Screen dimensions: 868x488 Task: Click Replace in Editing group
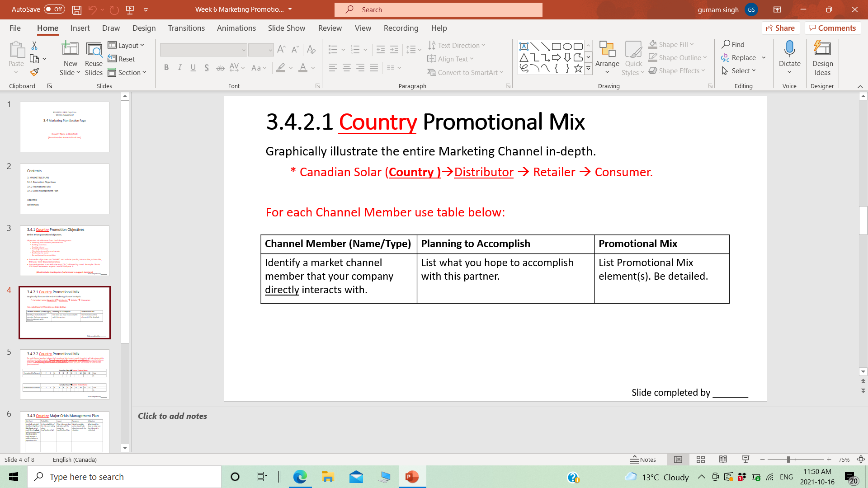[x=739, y=57]
